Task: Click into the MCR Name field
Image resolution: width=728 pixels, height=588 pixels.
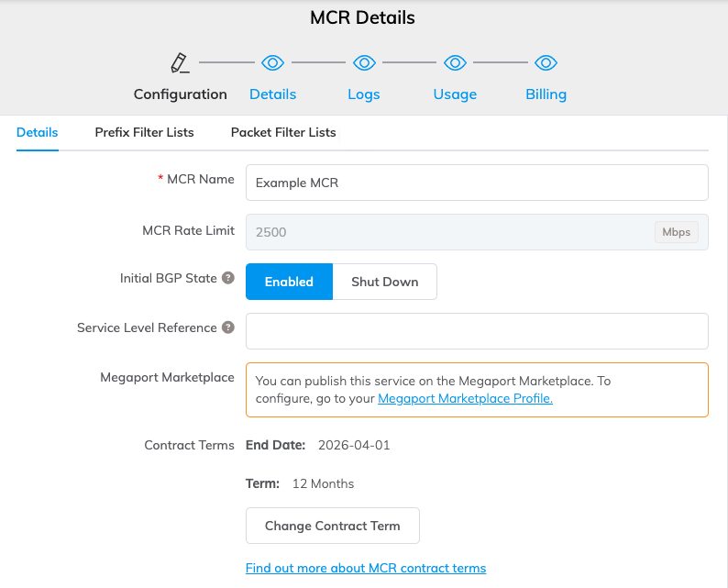Action: [x=477, y=183]
